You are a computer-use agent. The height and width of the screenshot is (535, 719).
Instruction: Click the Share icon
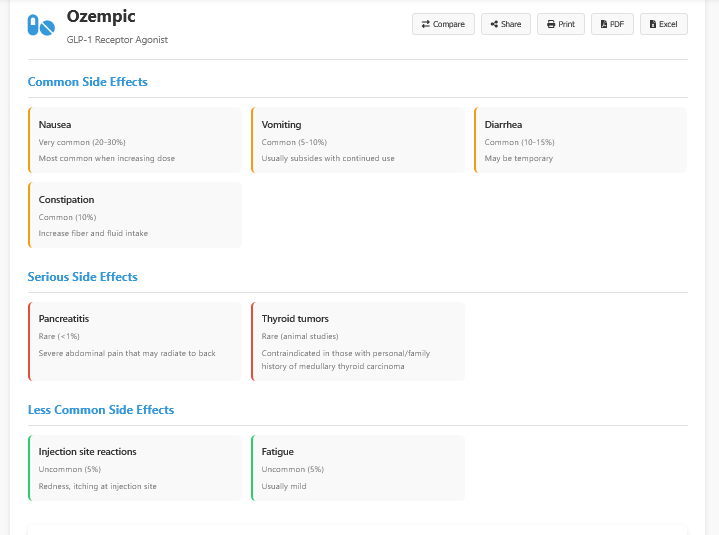[494, 24]
